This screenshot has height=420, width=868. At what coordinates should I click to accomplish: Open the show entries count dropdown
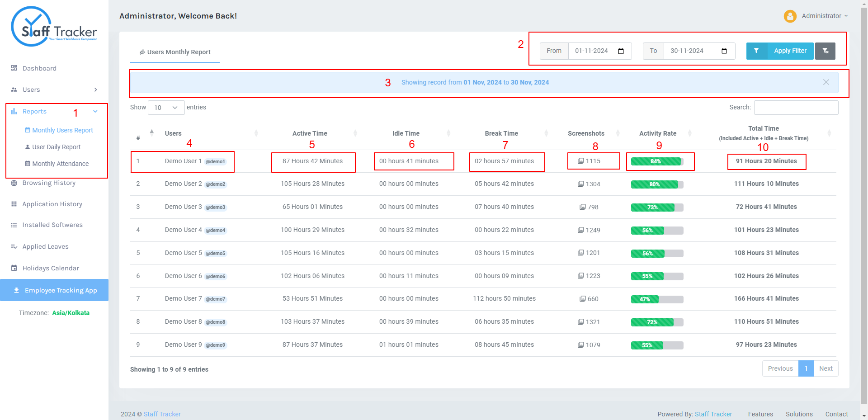coord(166,108)
